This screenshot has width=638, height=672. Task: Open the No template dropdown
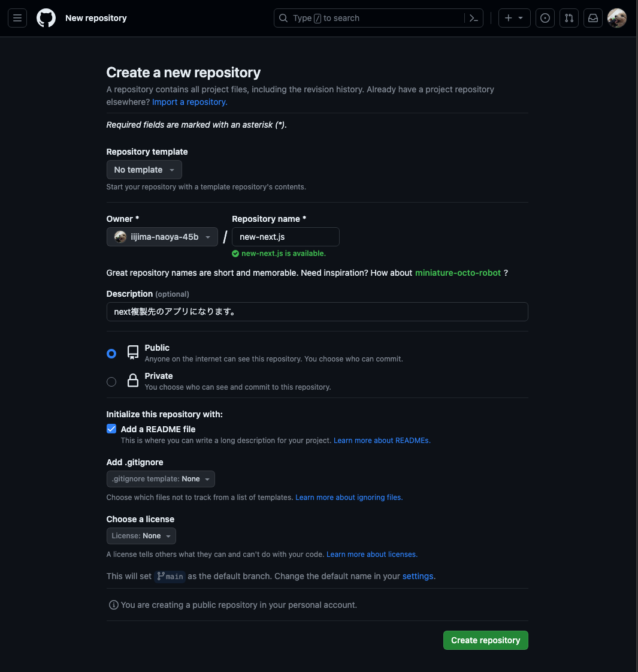click(144, 170)
